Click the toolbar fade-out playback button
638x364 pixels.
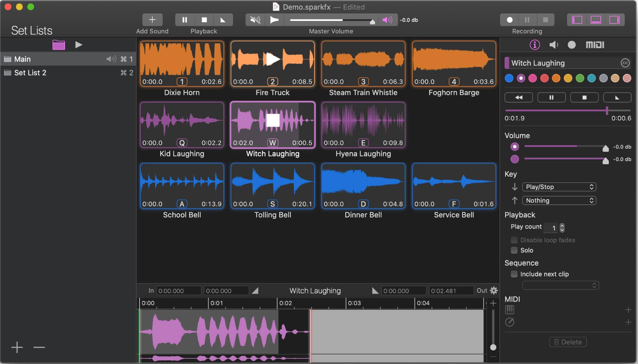pos(223,20)
